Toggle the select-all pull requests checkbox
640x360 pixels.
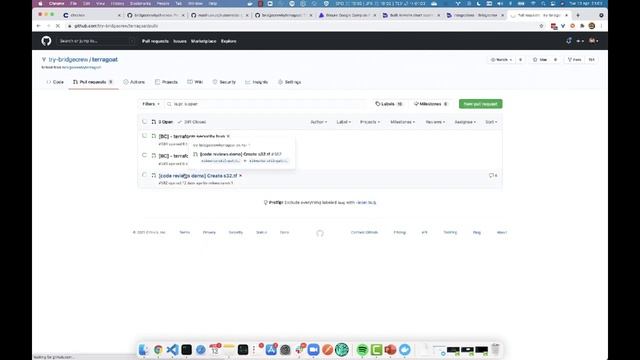click(x=144, y=122)
